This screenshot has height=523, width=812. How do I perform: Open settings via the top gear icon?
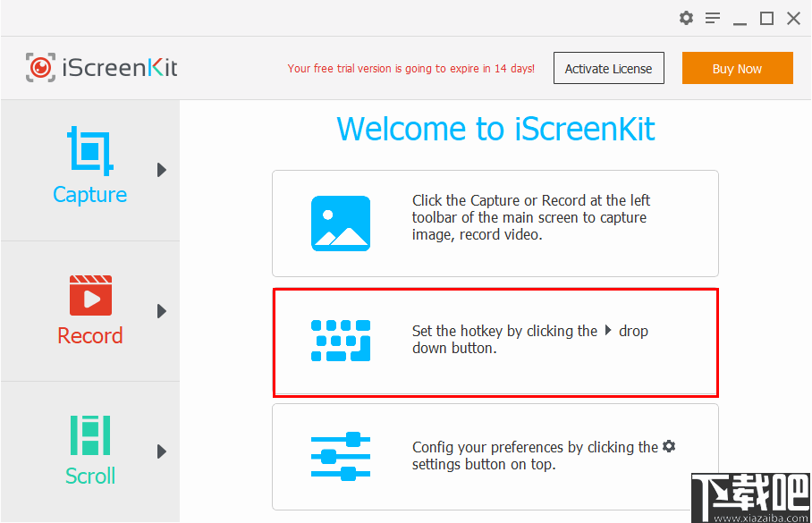[686, 18]
